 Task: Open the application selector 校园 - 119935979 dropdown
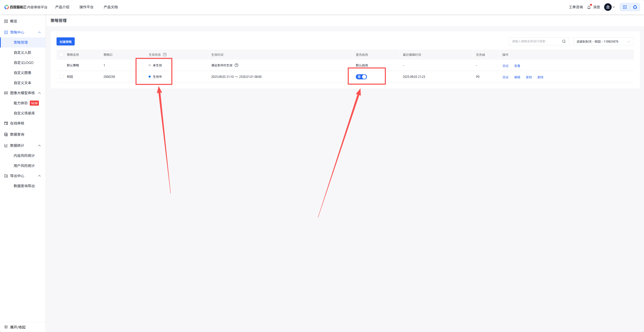(x=603, y=41)
